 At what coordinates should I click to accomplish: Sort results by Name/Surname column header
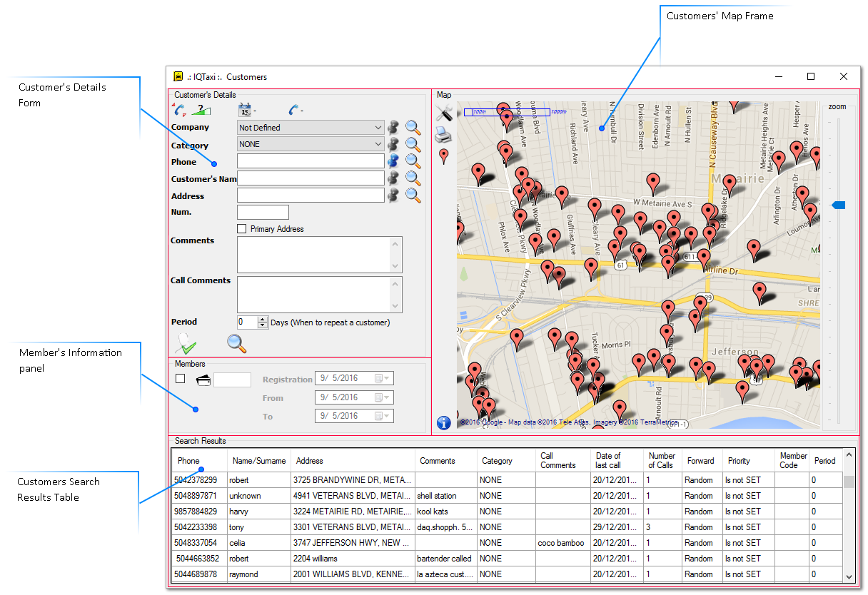[x=259, y=461]
